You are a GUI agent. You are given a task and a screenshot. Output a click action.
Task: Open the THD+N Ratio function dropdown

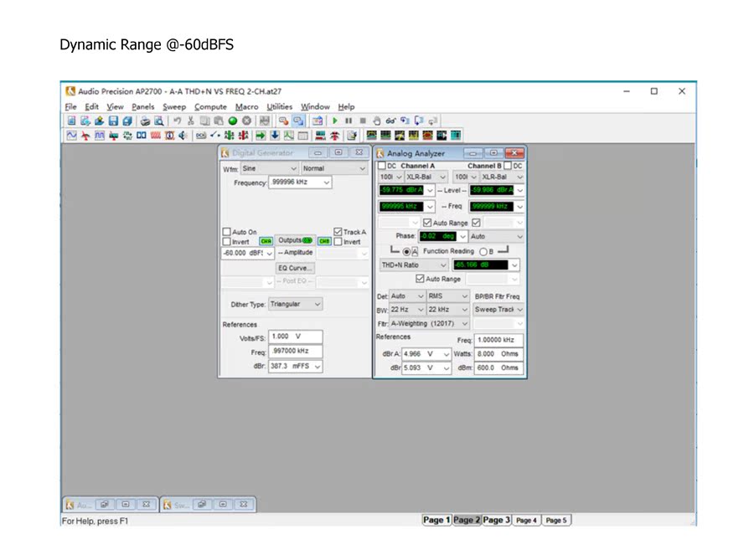point(414,265)
